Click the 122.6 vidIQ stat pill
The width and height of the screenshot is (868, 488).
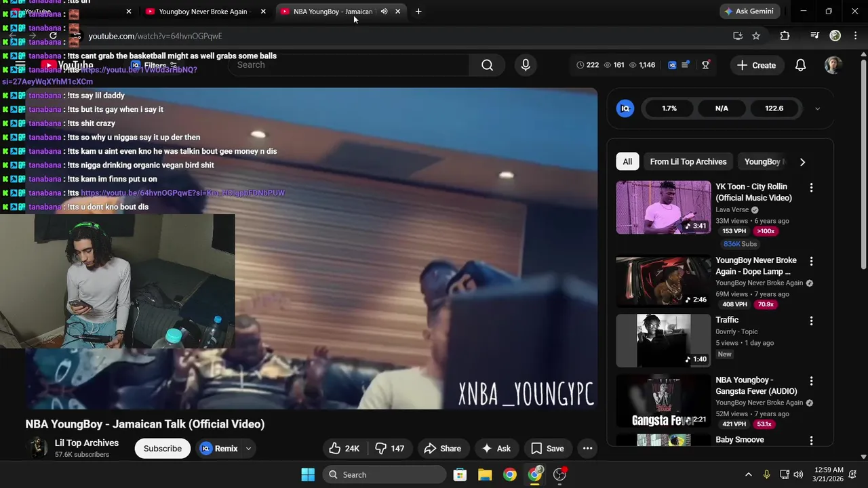tap(774, 108)
